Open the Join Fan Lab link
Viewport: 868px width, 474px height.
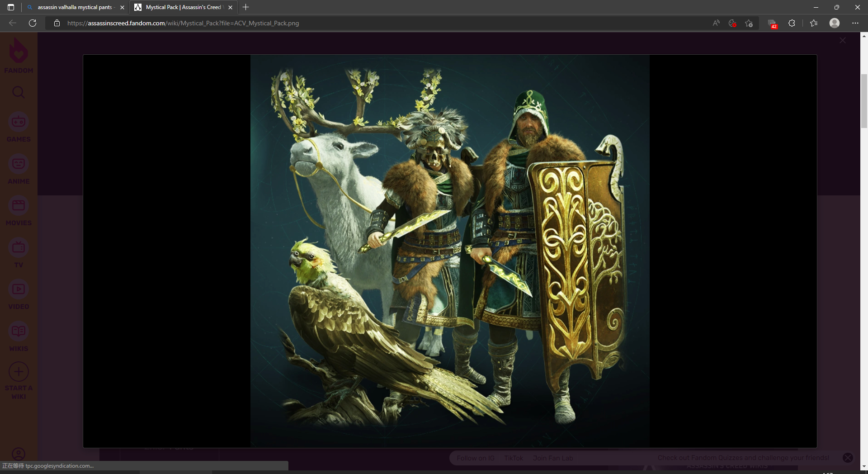[553, 458]
